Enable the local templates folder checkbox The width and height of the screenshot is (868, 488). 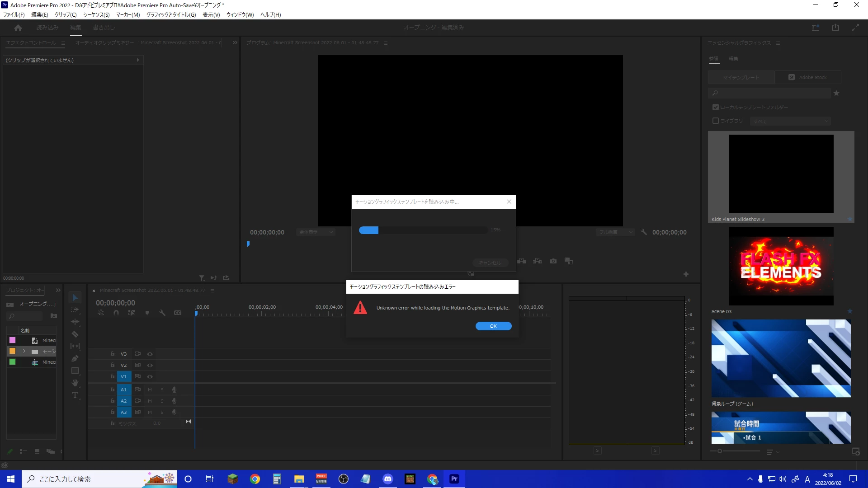715,107
